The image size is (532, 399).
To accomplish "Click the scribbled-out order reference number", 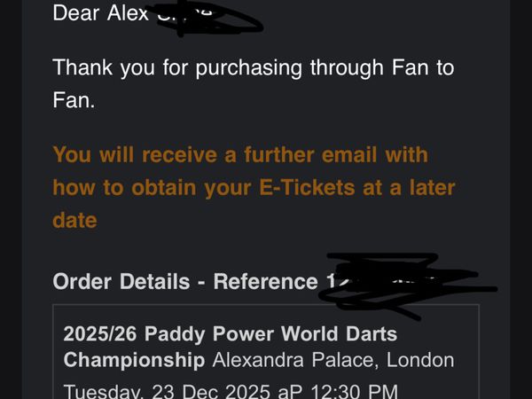I will click(x=390, y=282).
